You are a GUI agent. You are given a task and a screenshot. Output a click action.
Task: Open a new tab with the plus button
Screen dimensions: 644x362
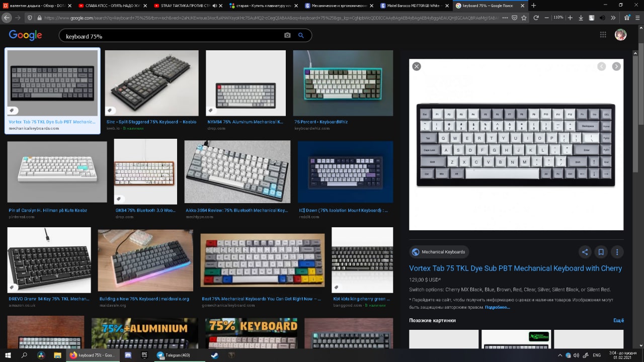[x=533, y=6]
